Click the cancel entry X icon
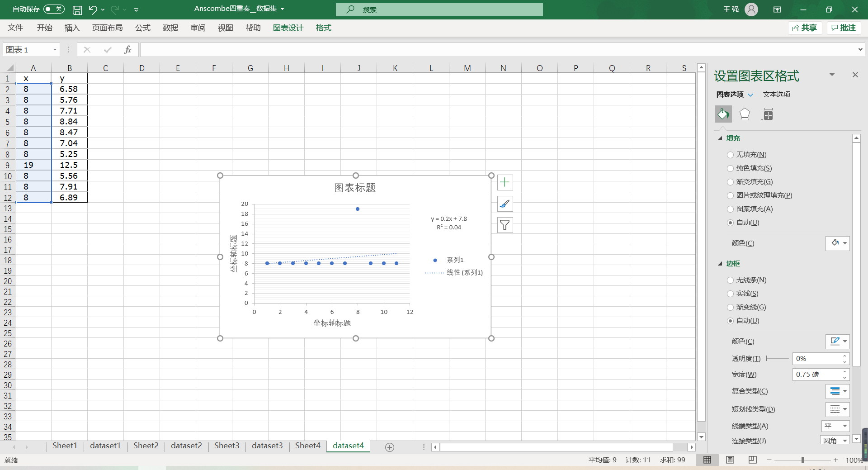This screenshot has width=868, height=470. click(87, 50)
